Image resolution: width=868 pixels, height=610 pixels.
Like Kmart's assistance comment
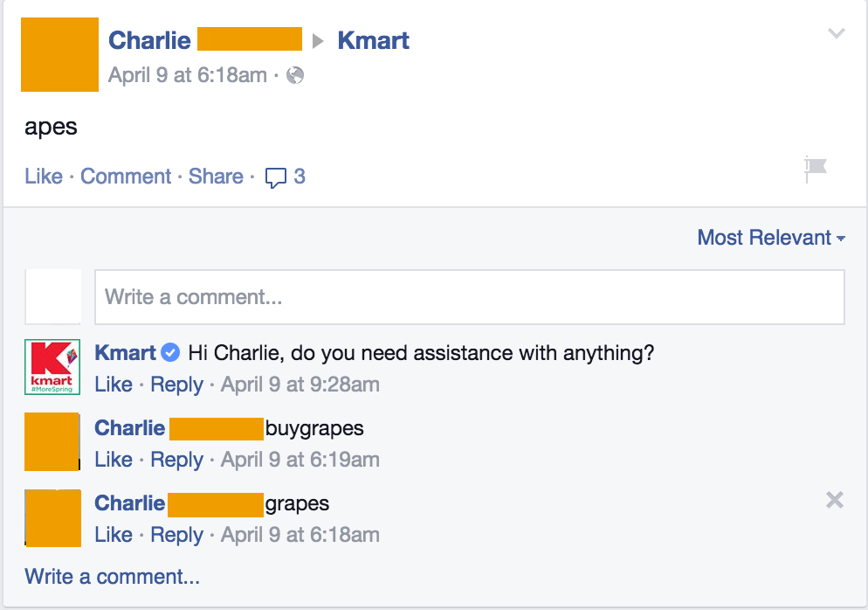tap(114, 384)
